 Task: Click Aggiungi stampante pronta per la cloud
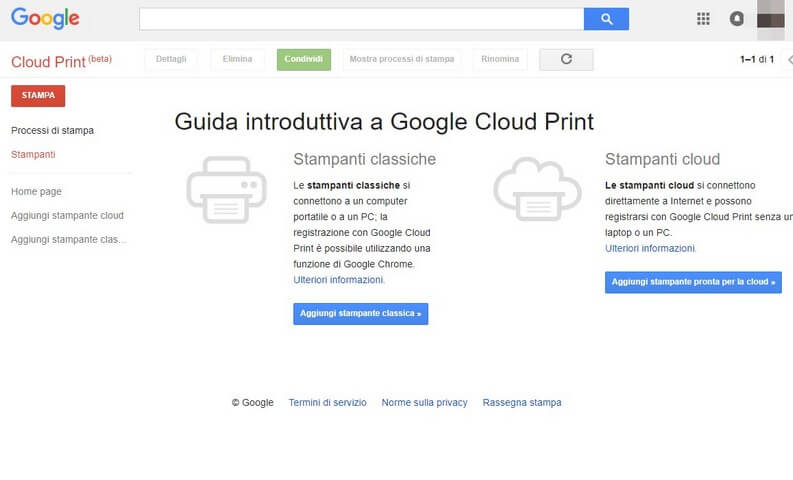tap(693, 282)
